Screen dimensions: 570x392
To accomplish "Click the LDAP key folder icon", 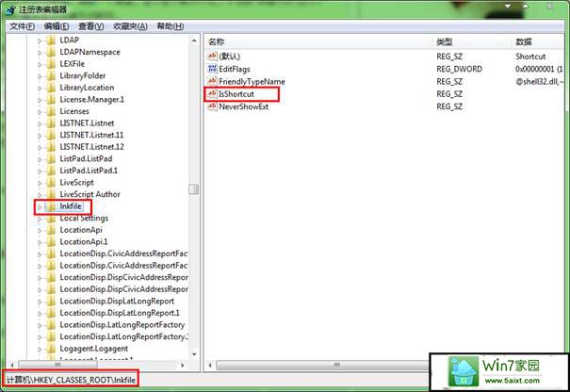I will [x=51, y=40].
